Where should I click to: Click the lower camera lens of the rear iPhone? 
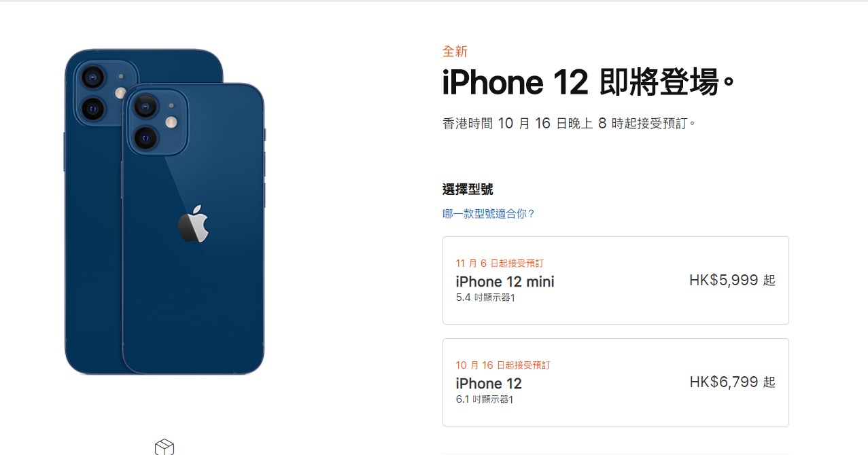[x=92, y=108]
